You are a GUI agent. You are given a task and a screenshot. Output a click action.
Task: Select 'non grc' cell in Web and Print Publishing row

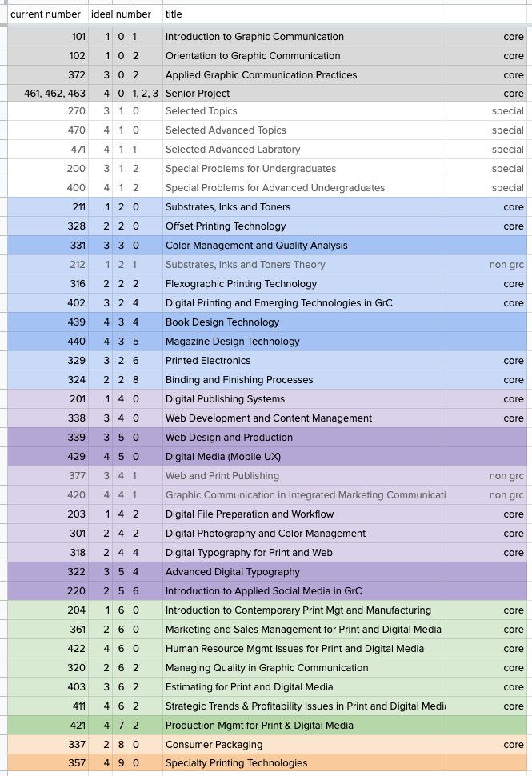[x=486, y=476]
